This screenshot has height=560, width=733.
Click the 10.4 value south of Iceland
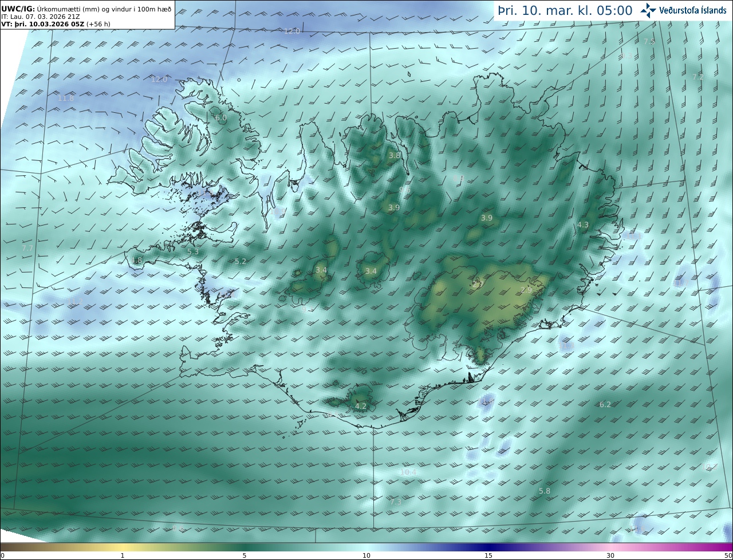click(x=408, y=472)
